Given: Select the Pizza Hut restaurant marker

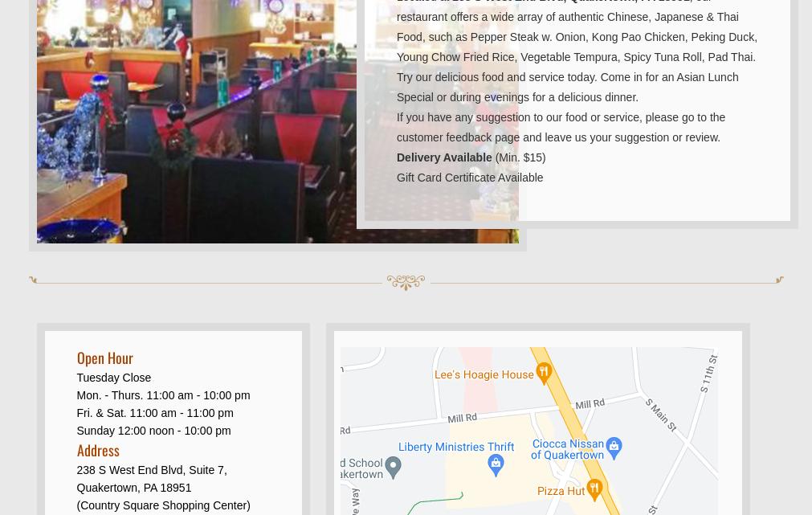Looking at the screenshot, I should click(594, 489).
